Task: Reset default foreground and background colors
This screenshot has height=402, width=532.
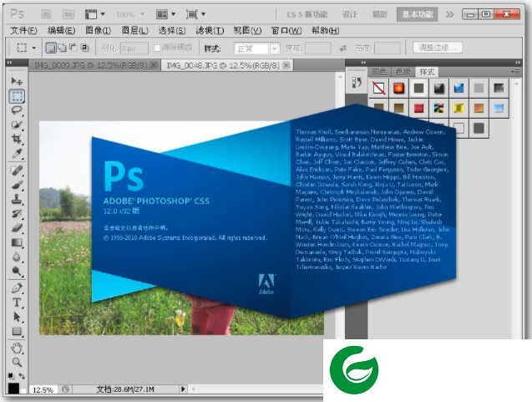Action: 11,376
